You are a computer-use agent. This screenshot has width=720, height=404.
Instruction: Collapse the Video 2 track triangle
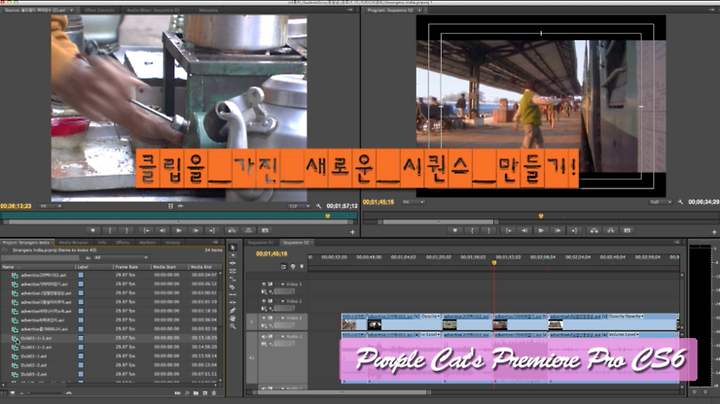pos(282,301)
